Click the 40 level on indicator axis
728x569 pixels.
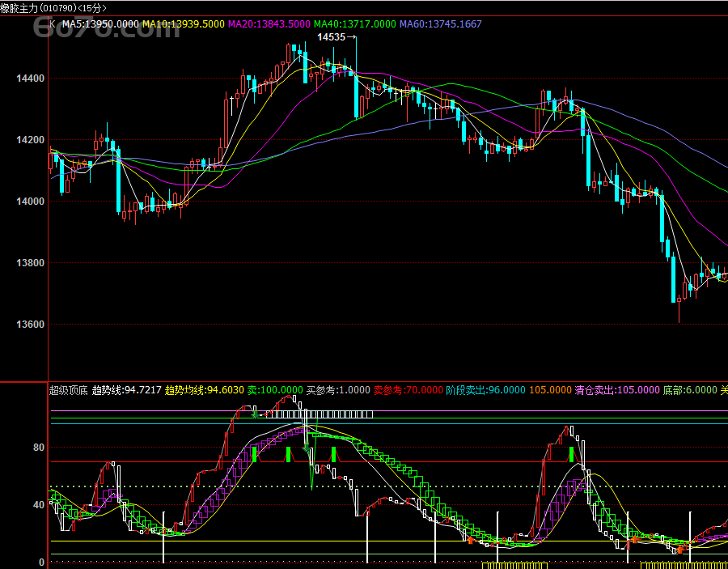(x=37, y=505)
